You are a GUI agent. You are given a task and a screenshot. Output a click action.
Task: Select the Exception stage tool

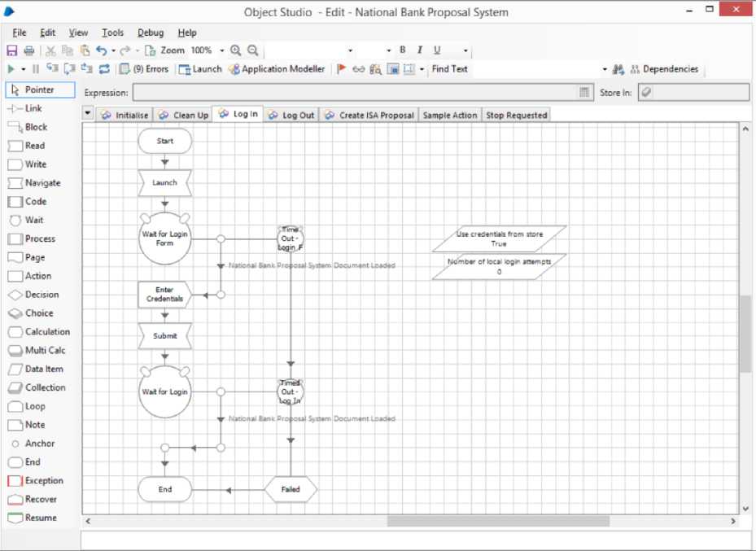point(36,481)
